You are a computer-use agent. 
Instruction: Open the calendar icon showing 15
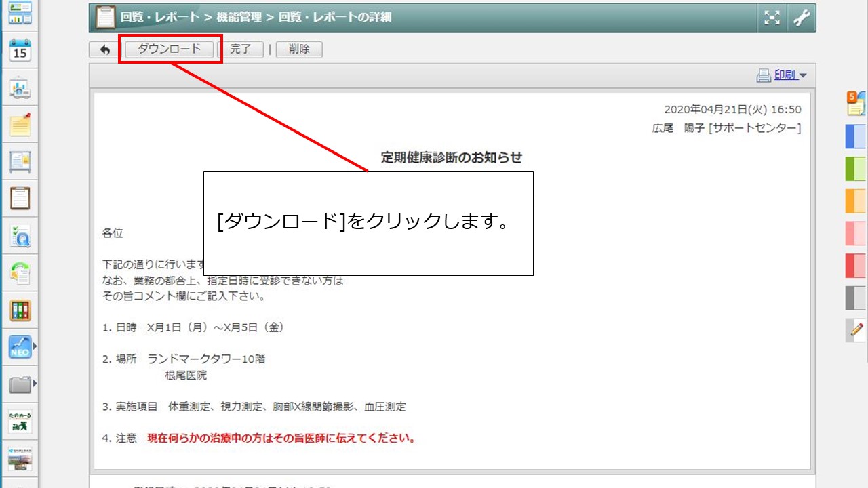click(20, 50)
